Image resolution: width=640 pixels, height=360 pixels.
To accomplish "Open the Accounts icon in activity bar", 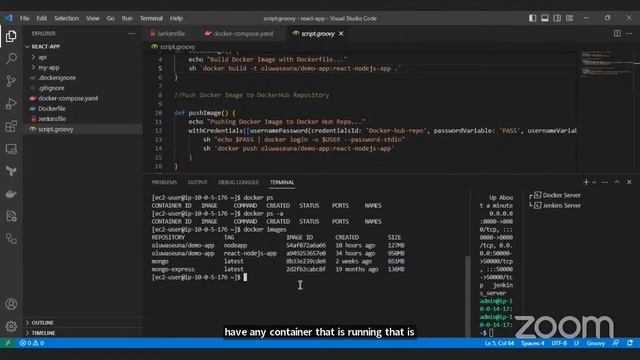I will [11, 304].
